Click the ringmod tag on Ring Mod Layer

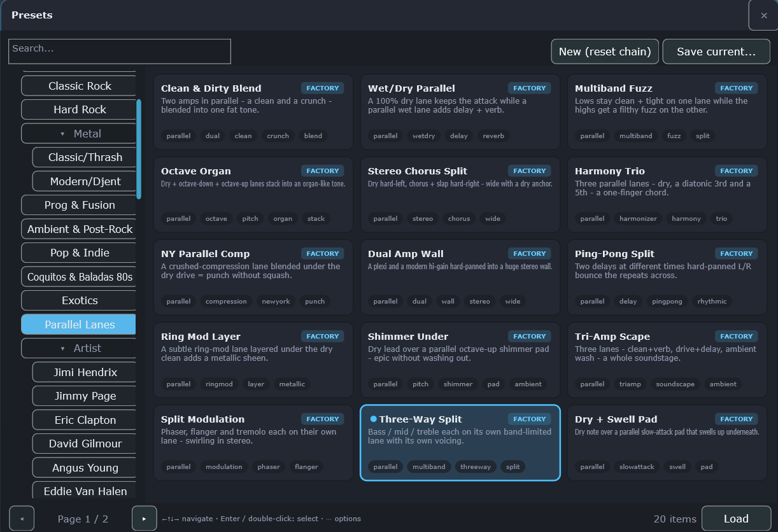[219, 384]
